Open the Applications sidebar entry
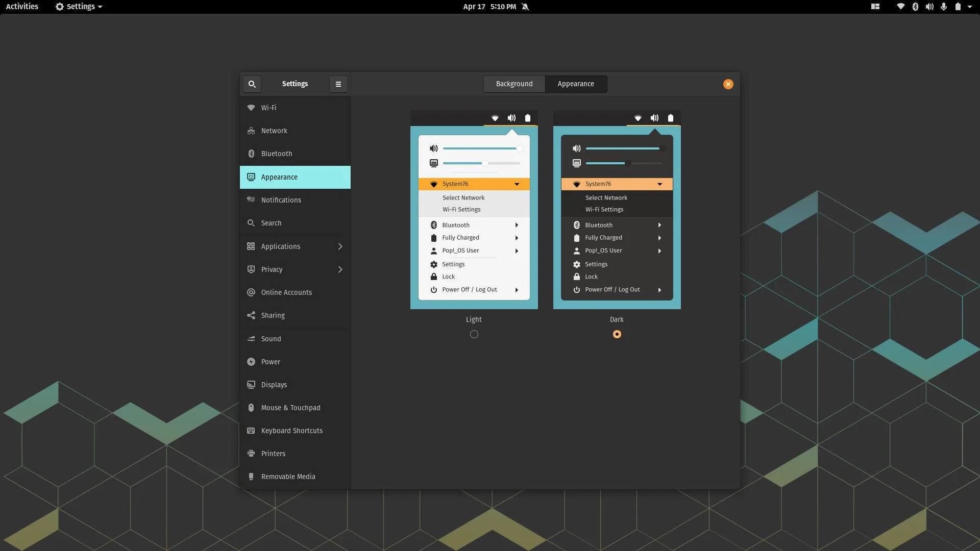Image resolution: width=980 pixels, height=551 pixels. [295, 246]
